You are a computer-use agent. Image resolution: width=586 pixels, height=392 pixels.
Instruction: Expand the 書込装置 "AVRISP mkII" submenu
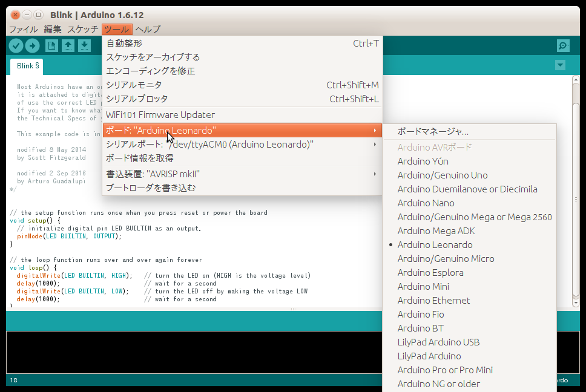pyautogui.click(x=242, y=174)
